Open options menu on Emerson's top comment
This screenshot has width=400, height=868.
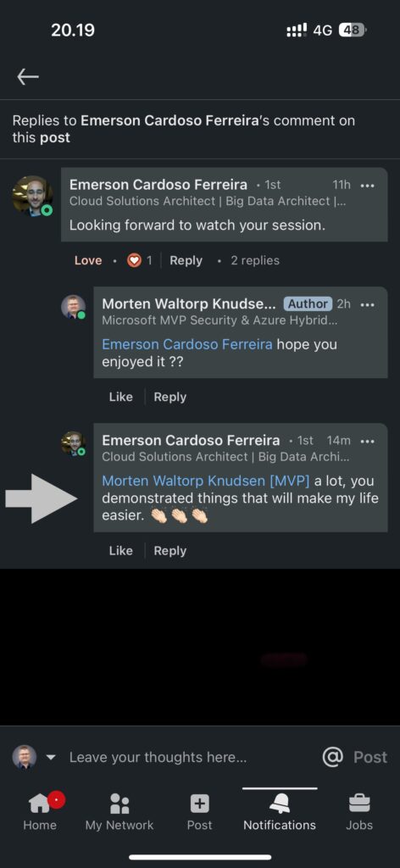pyautogui.click(x=367, y=185)
